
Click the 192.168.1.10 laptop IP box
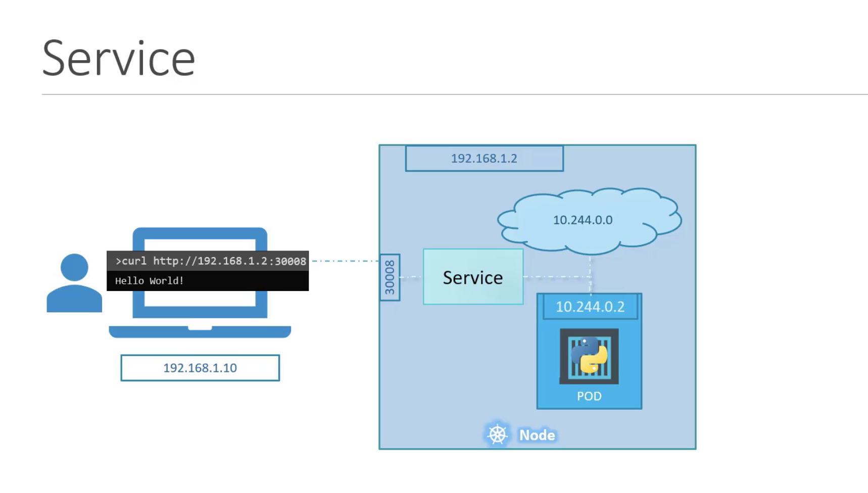pos(200,368)
